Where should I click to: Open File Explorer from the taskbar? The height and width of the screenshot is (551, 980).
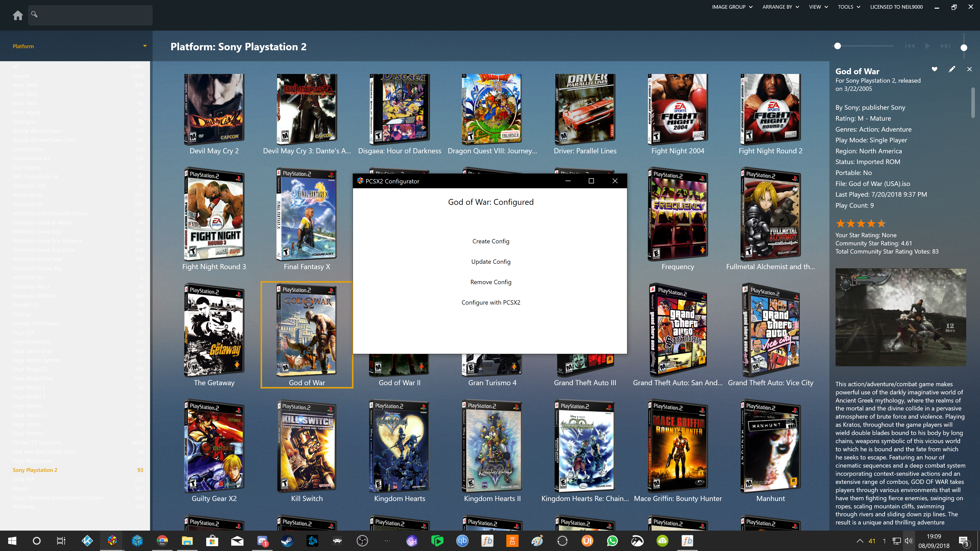[187, 541]
